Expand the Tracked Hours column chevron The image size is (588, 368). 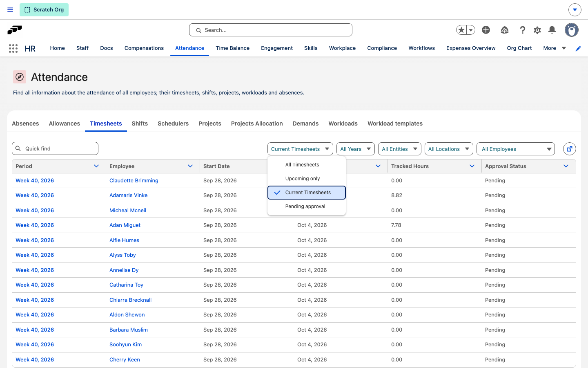472,166
